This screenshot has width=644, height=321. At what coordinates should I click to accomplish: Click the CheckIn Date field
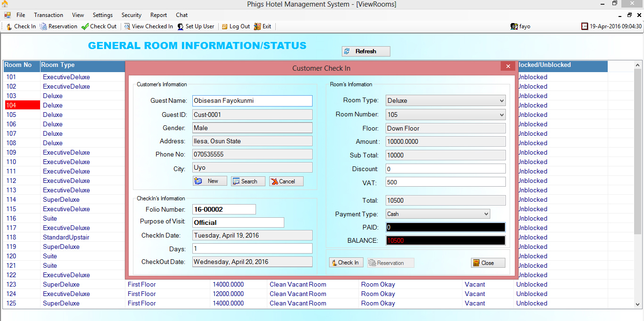(x=252, y=235)
